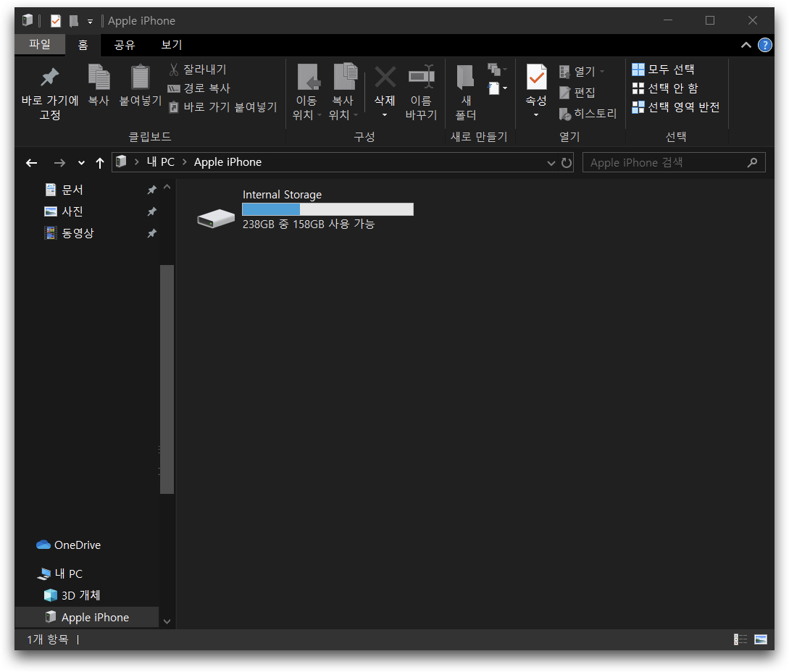Open the 속성 dropdown arrow
The width and height of the screenshot is (789, 672).
(x=536, y=114)
